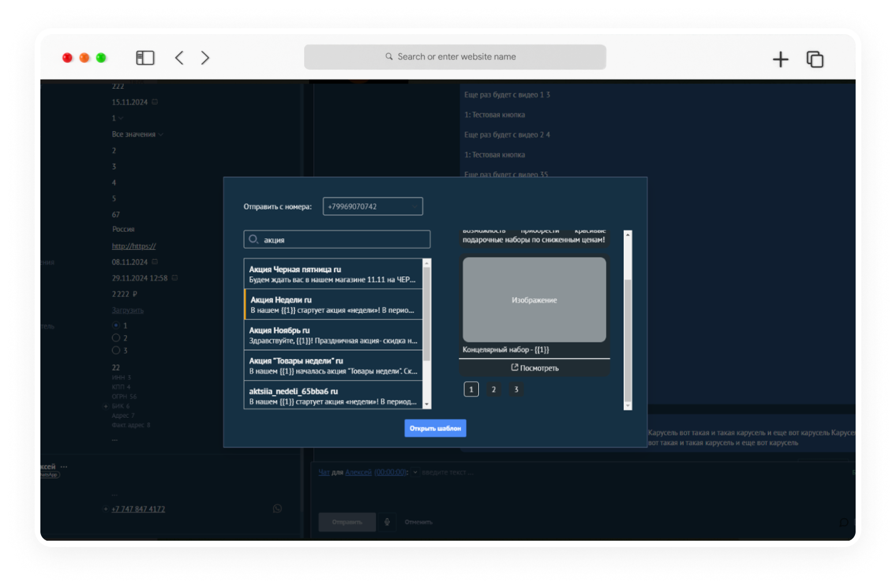Viewport: 896px width, 588px height.
Task: Choose the 'Акция Черная пятница ru' template
Action: click(x=333, y=274)
